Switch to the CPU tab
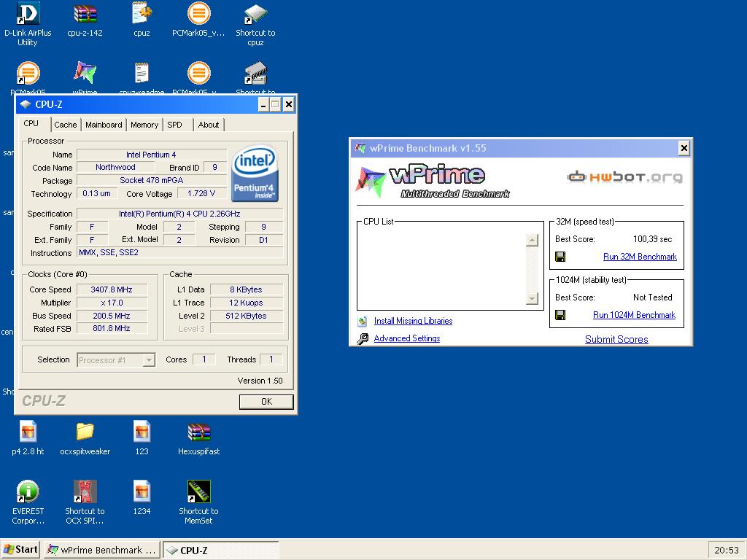The height and width of the screenshot is (560, 747). (x=31, y=124)
